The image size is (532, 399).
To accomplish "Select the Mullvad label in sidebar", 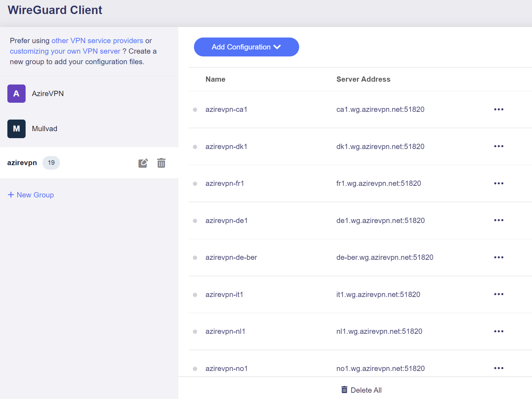I will tap(45, 129).
